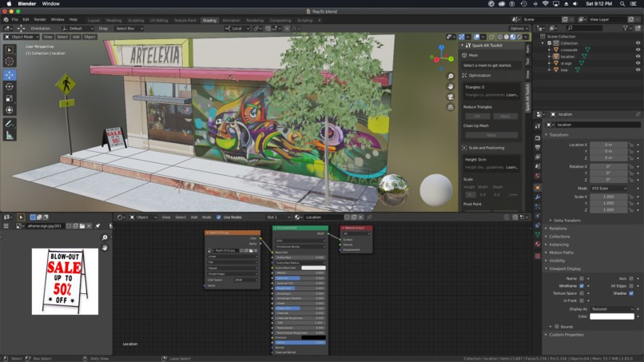The height and width of the screenshot is (362, 644).
Task: Open the Render properties tab icon
Action: [537, 138]
